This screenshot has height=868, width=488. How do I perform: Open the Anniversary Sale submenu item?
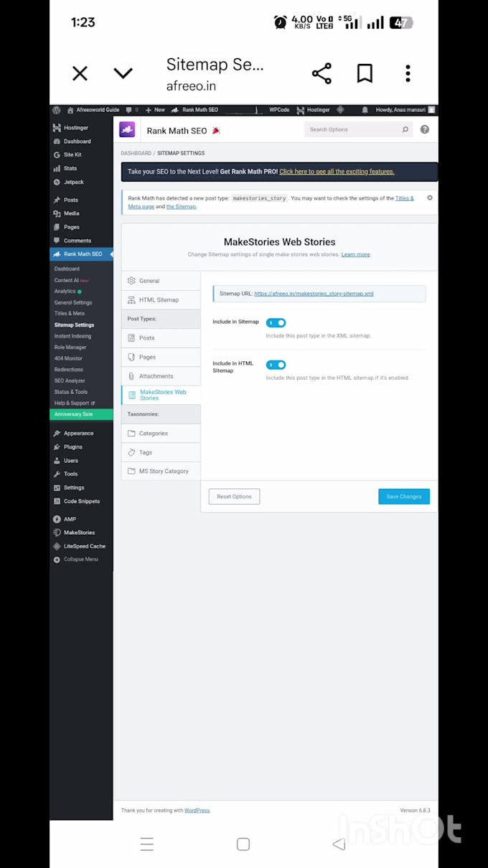(81, 414)
